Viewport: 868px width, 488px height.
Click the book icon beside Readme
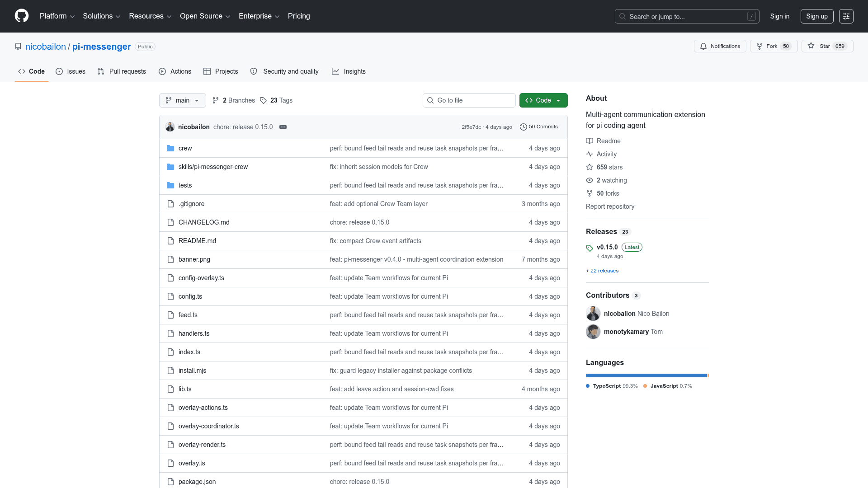click(x=590, y=141)
